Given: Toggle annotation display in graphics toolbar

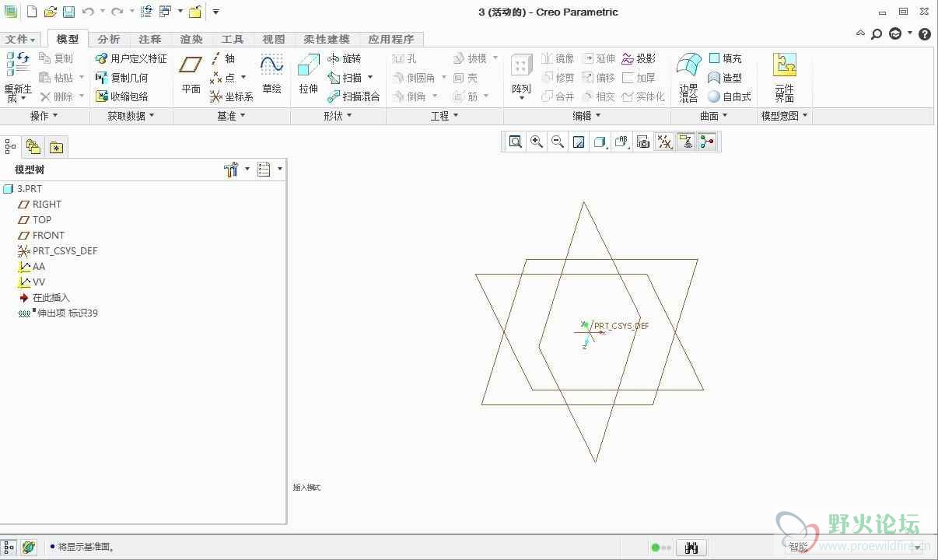Looking at the screenshot, I should pyautogui.click(x=686, y=142).
